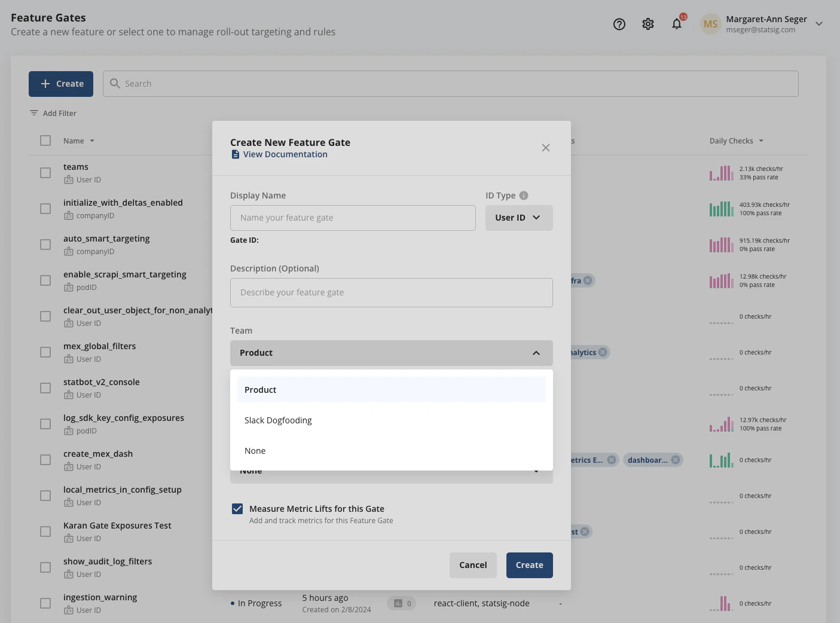Open the account menu for Margaret-Ann Seger

[818, 24]
